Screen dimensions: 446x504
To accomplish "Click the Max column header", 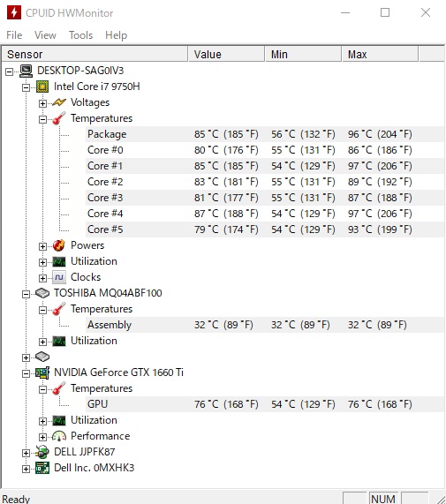I will click(380, 54).
